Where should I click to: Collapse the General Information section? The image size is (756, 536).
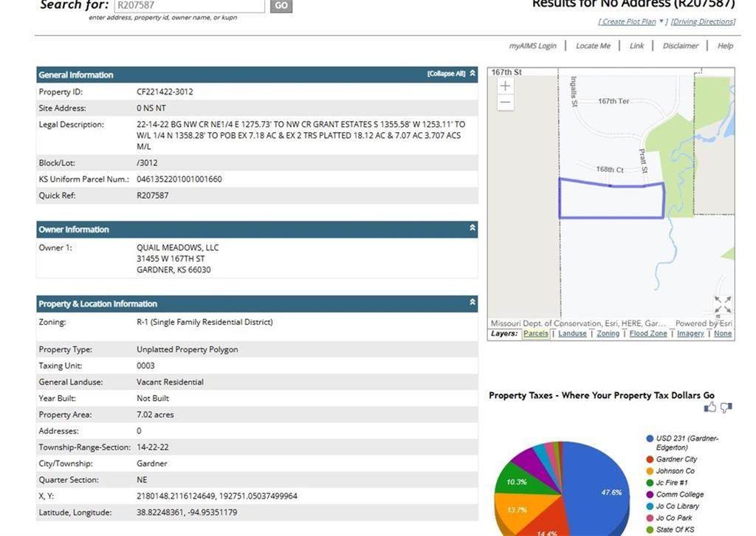(472, 74)
